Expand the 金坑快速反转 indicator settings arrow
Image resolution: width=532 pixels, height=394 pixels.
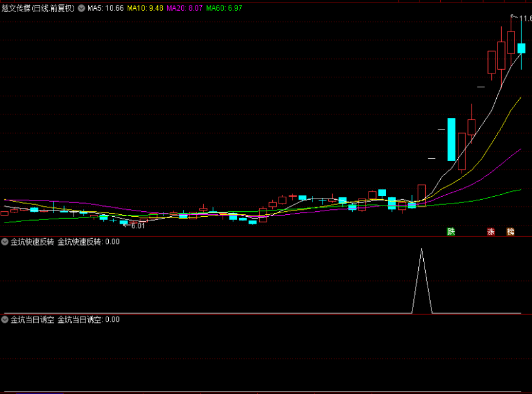(x=5, y=242)
